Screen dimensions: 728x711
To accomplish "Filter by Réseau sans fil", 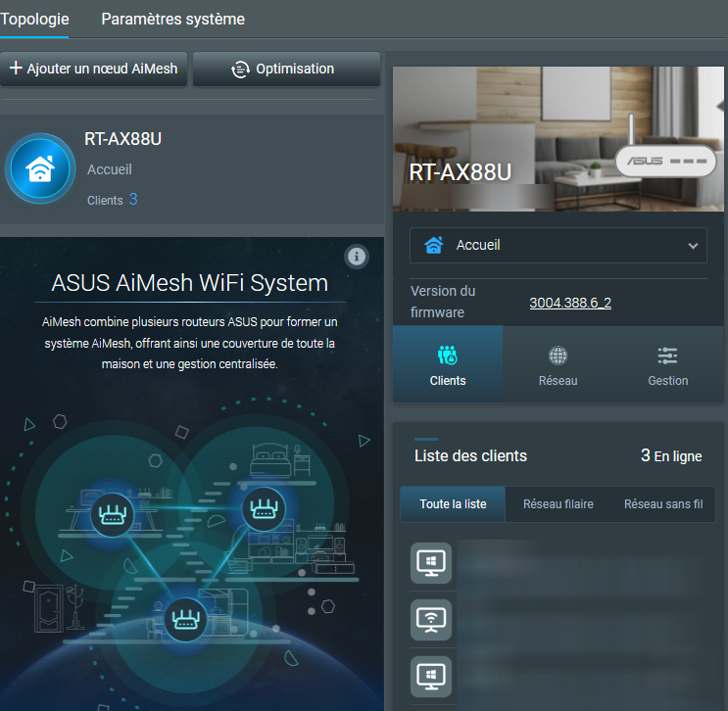I will pos(663,504).
